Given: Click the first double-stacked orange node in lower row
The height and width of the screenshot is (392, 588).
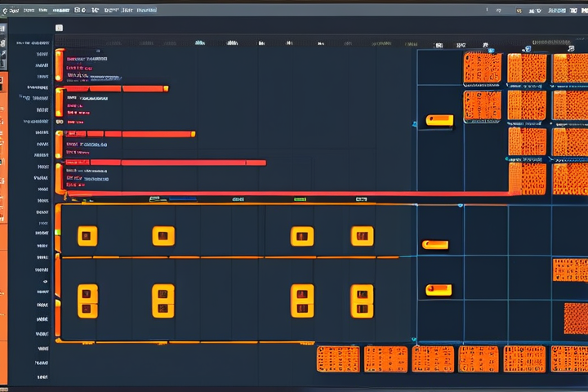Looking at the screenshot, I should [x=87, y=301].
